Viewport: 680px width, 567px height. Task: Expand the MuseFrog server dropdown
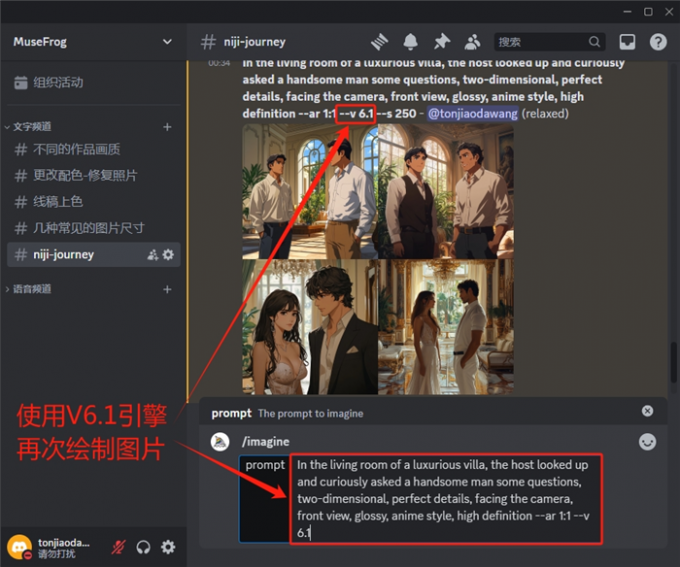tap(167, 42)
